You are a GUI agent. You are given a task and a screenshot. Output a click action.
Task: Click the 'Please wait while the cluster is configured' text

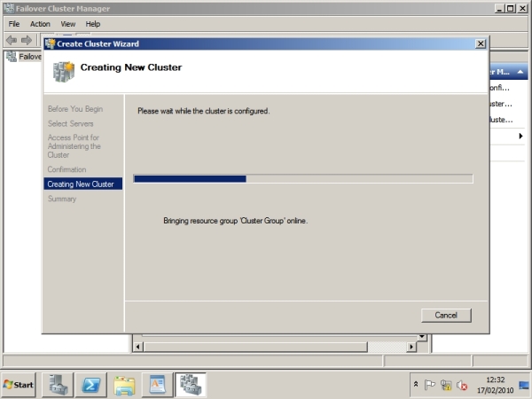click(204, 111)
